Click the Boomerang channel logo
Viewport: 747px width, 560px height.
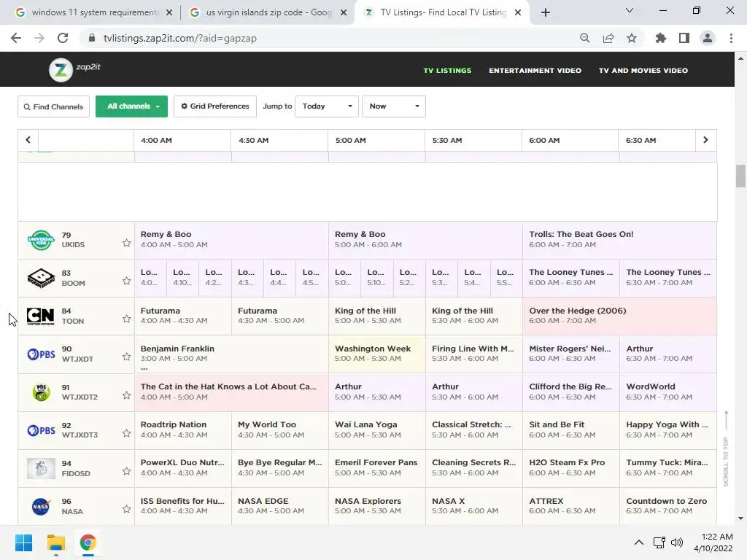[x=41, y=278]
